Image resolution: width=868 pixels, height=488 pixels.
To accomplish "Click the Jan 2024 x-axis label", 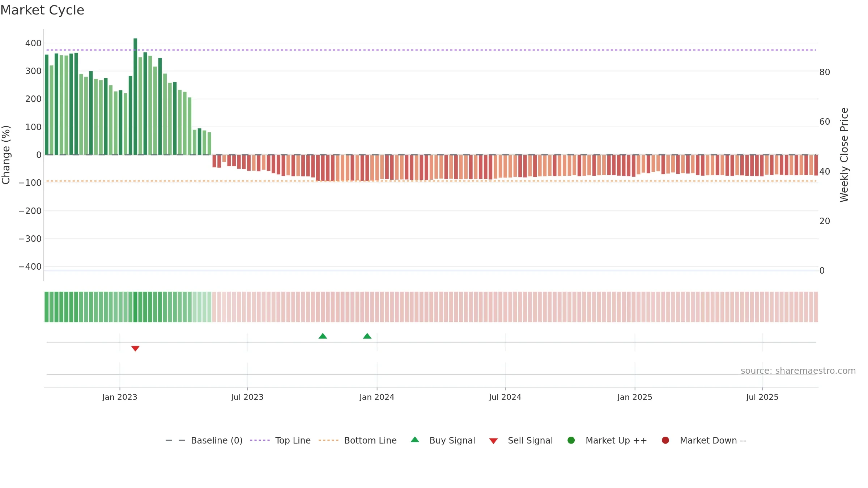I will click(377, 397).
